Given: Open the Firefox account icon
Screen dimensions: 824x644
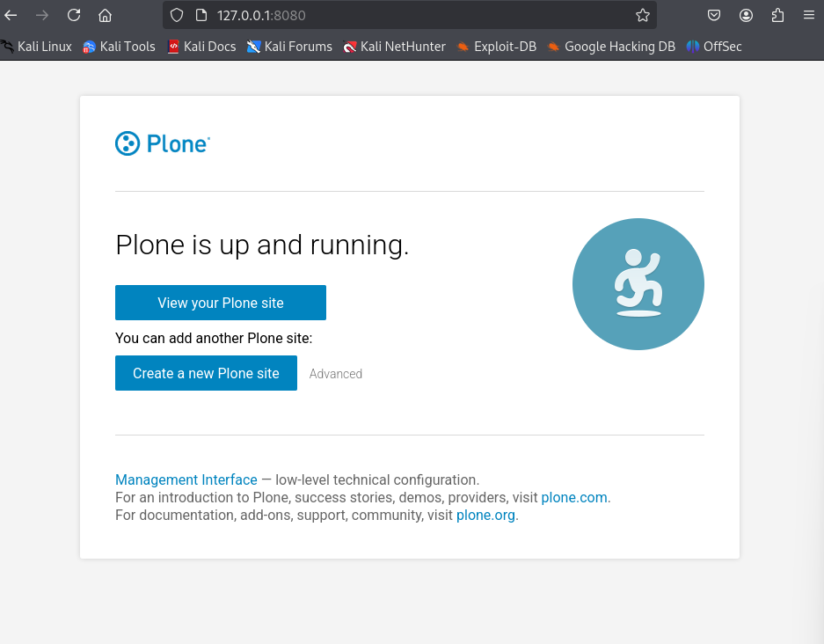Looking at the screenshot, I should coord(746,15).
